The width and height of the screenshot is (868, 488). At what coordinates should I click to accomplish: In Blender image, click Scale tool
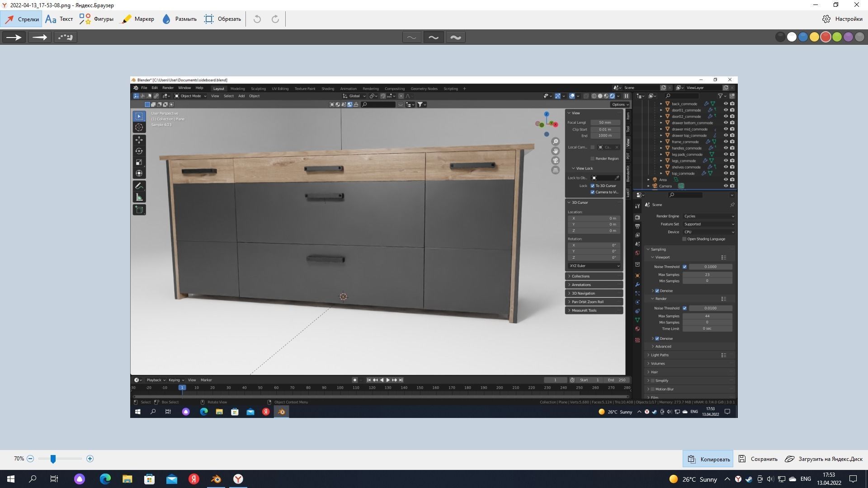tap(139, 162)
